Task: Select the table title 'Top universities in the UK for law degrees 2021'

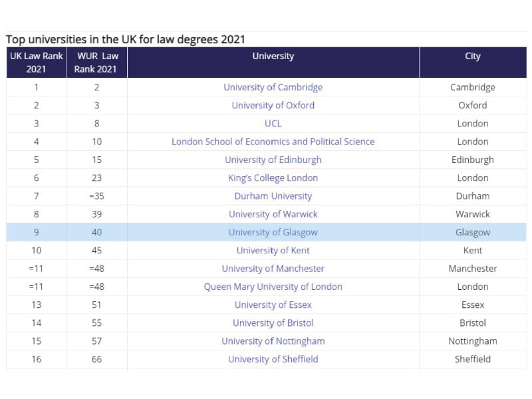Action: [126, 39]
